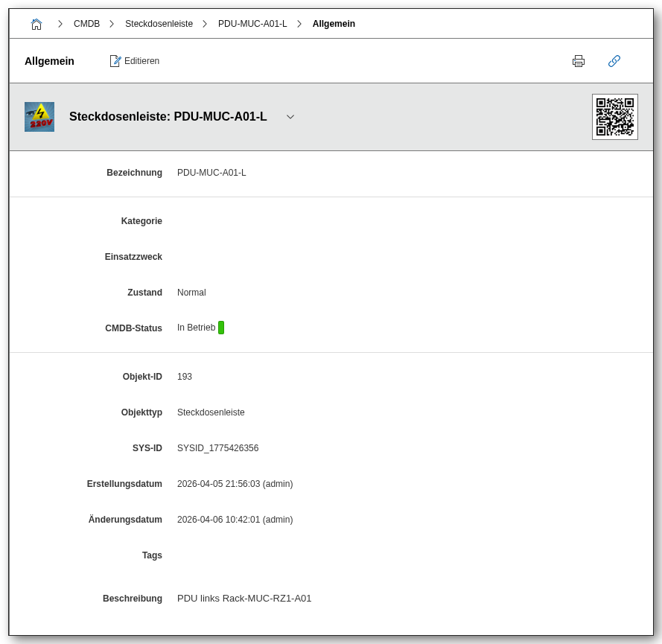Click the description text PDU links Rack-MUC-RZ1-A01
Viewport: 662px width, 644px height.
244,599
